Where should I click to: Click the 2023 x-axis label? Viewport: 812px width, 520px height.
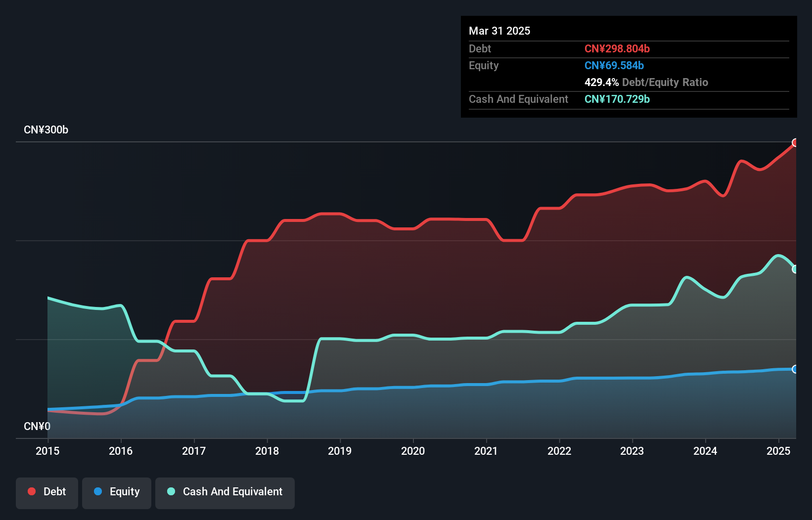pyautogui.click(x=632, y=451)
